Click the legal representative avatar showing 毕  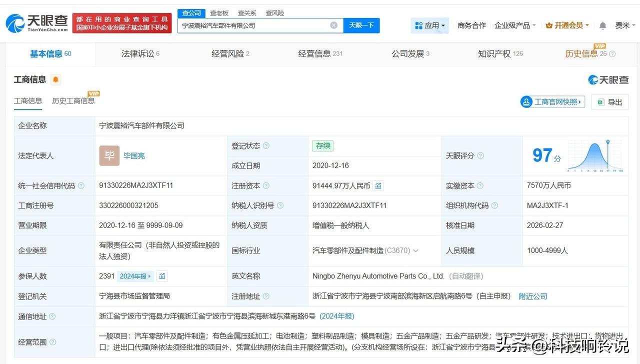109,155
